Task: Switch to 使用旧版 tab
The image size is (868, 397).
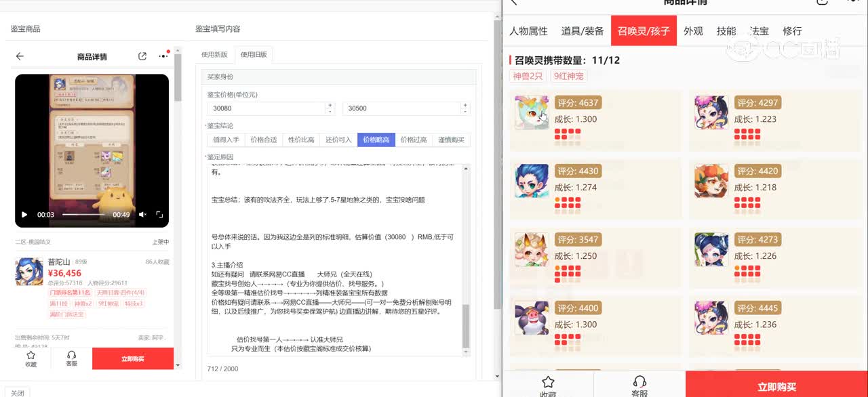Action: coord(254,55)
